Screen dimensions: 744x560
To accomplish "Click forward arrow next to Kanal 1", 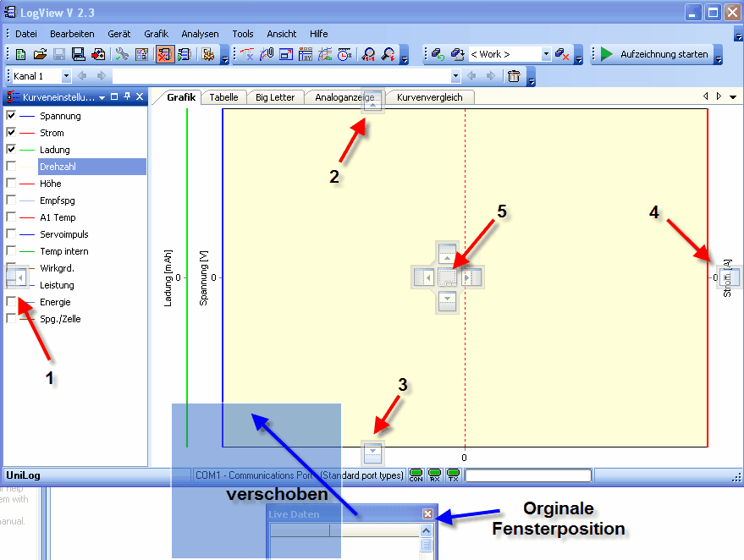I will coord(101,76).
